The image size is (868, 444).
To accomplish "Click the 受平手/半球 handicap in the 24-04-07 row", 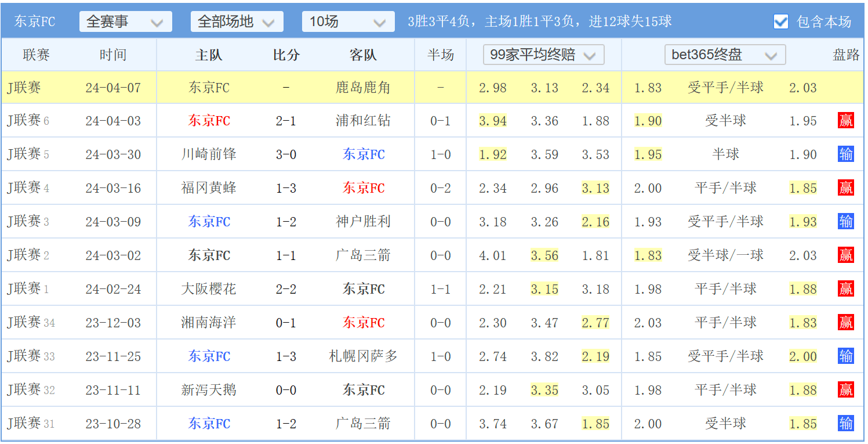I will coord(725,88).
